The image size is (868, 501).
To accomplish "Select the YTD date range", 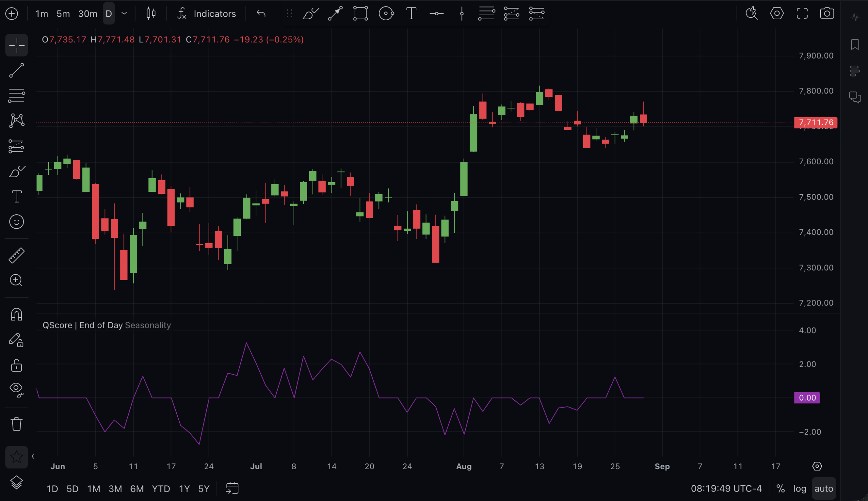I will point(161,488).
